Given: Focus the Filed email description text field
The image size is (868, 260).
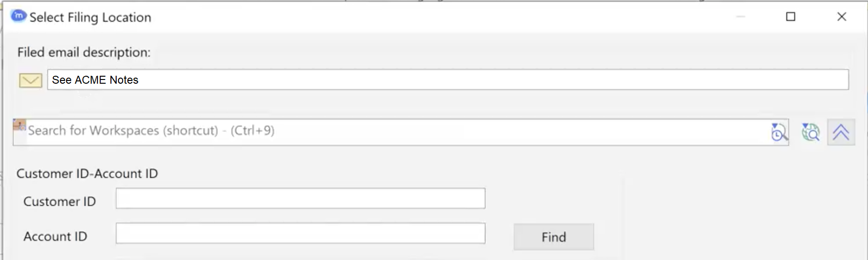Looking at the screenshot, I should pyautogui.click(x=448, y=80).
